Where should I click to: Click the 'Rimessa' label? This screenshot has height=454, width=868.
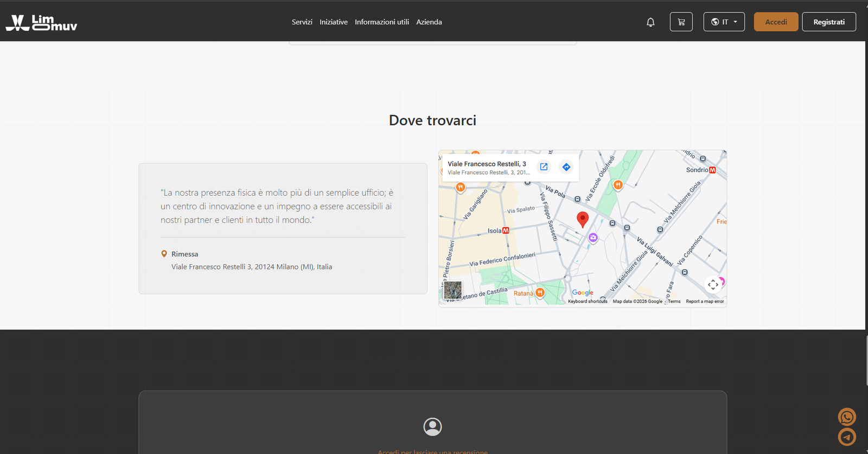(184, 254)
